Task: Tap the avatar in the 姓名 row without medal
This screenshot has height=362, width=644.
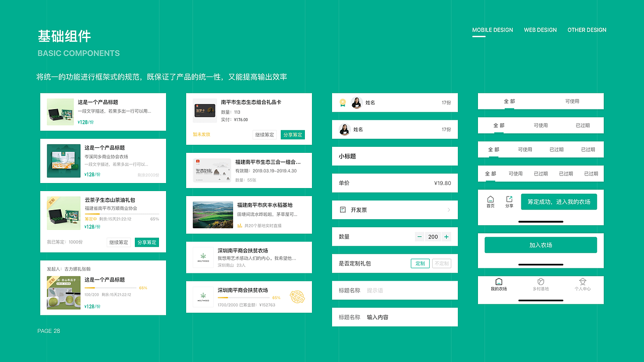Action: 345,129
